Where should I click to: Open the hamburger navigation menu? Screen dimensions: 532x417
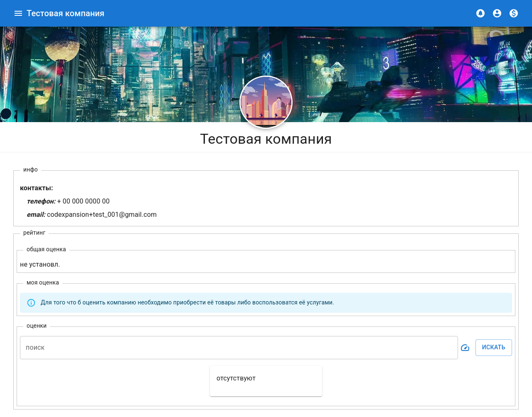[x=18, y=13]
